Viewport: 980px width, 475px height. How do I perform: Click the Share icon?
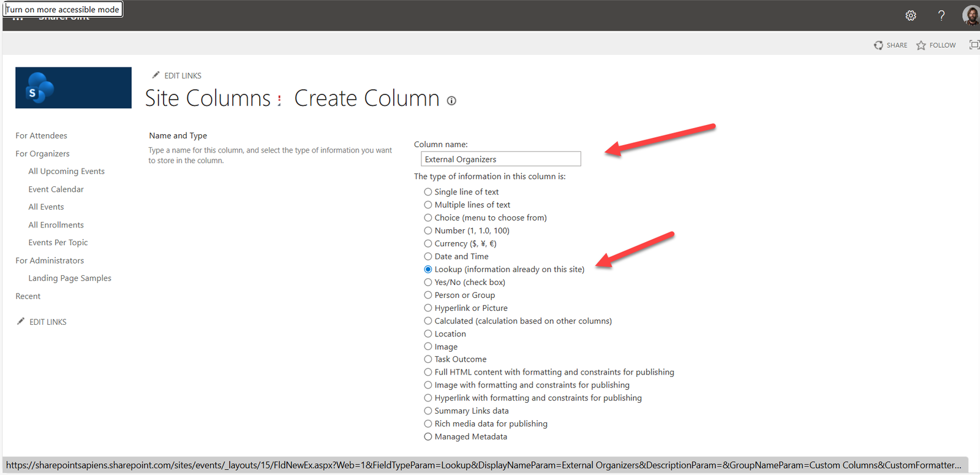pos(879,45)
